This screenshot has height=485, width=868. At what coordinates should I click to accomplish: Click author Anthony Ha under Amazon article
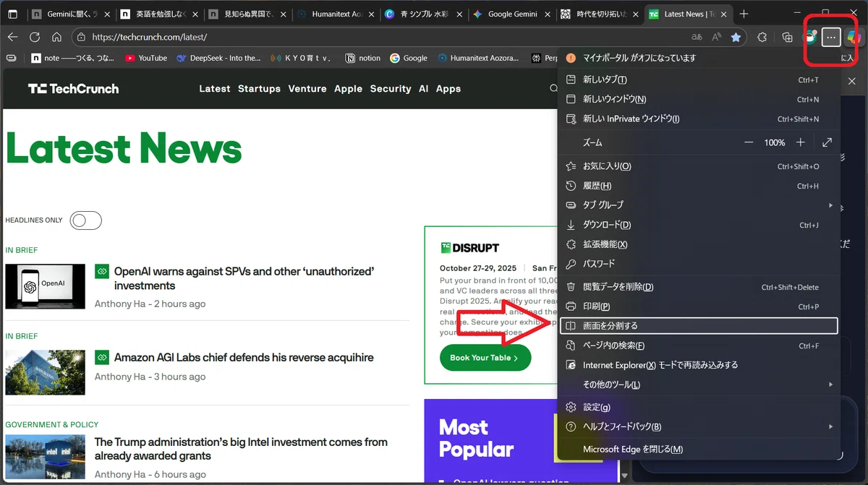point(120,377)
